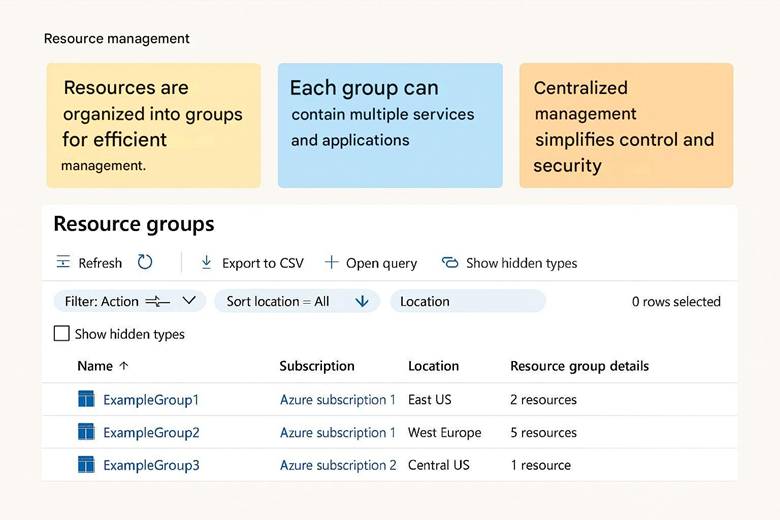Click the Show hidden types toolbar icon

[450, 263]
